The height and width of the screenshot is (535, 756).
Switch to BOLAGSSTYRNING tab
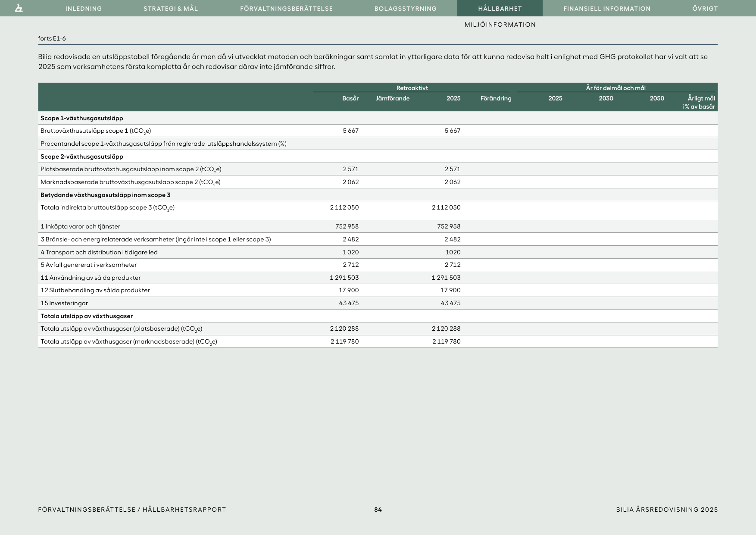(406, 9)
